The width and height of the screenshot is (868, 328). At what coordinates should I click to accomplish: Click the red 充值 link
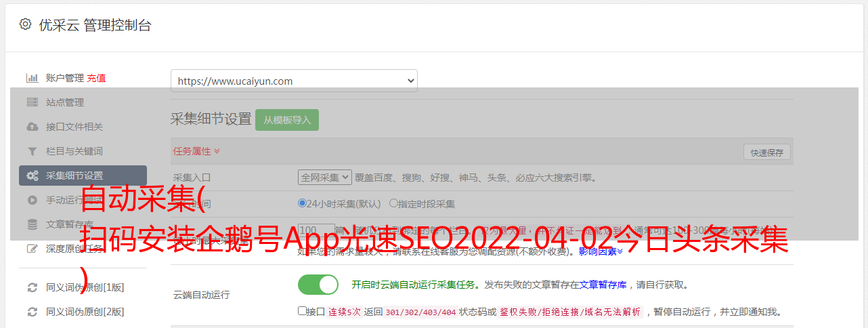pos(96,78)
